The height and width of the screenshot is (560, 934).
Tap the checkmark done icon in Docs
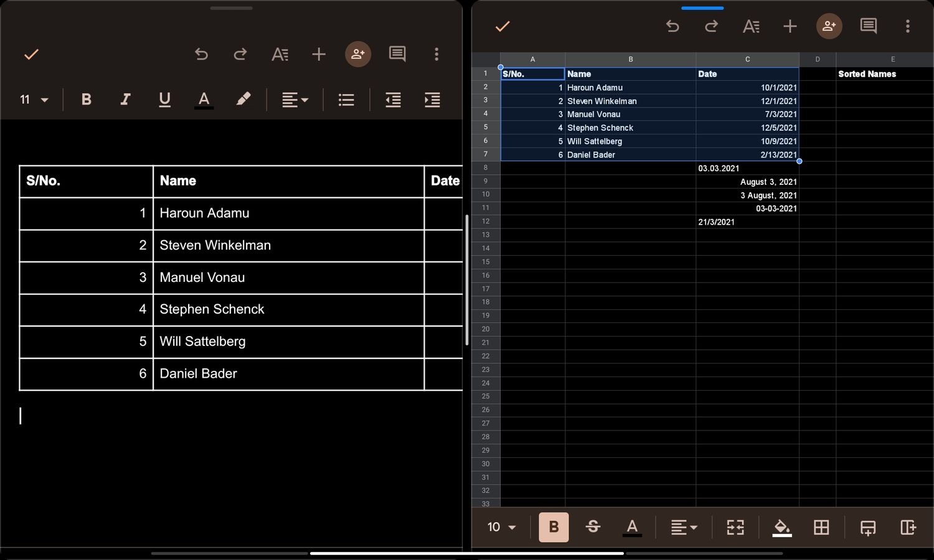click(x=31, y=54)
